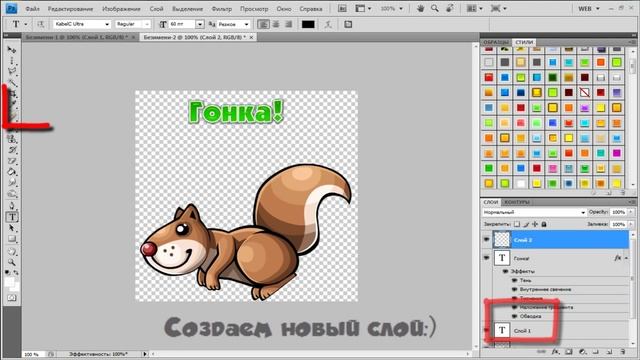The height and width of the screenshot is (360, 640).
Task: Click the foreground color swatch
Action: point(9,282)
